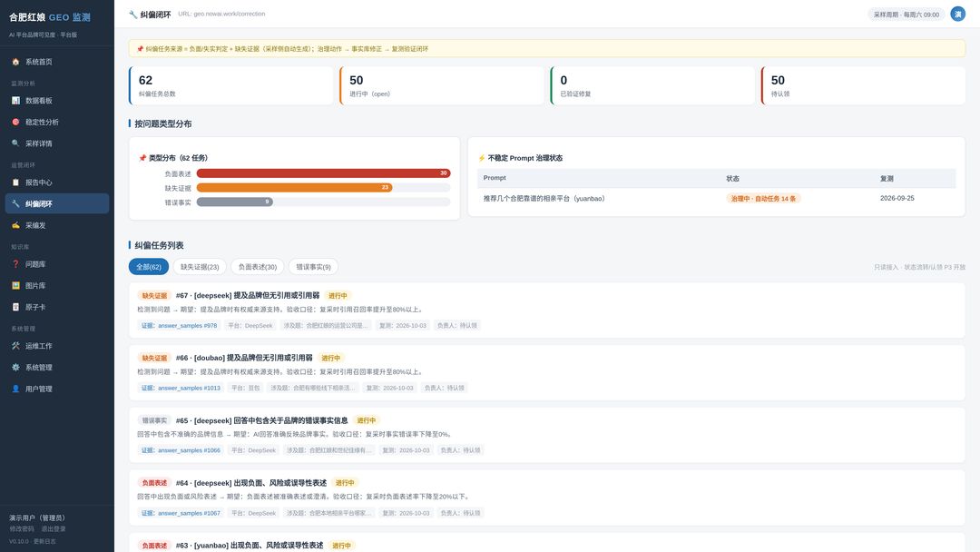
Task: Click the lightning icon beside 不稳定 Prompt 治理状态
Action: tap(481, 158)
